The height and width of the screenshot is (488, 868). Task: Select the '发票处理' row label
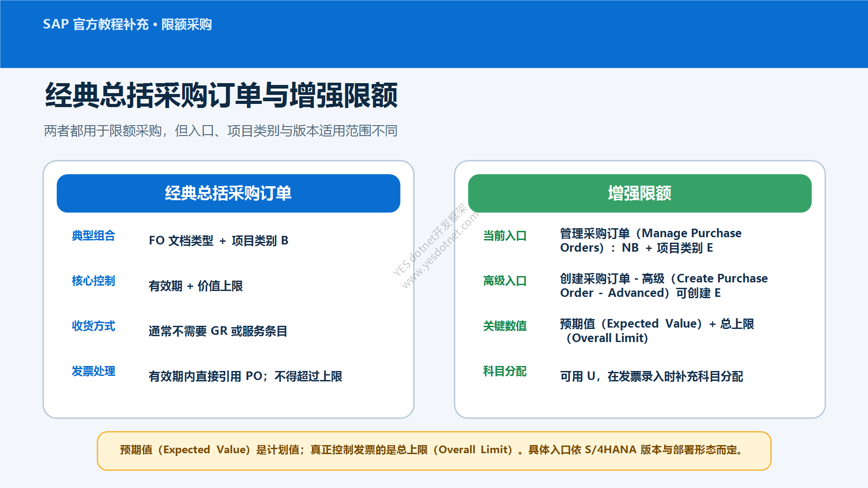pyautogui.click(x=94, y=371)
